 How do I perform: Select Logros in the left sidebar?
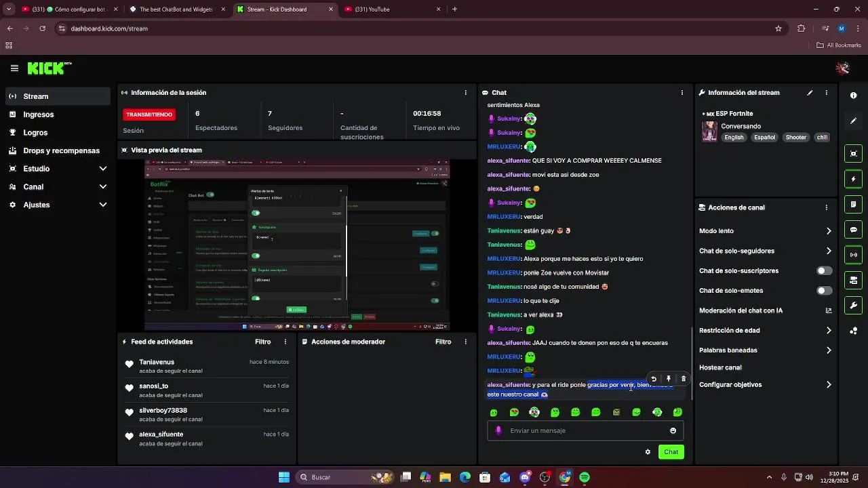coord(58,133)
